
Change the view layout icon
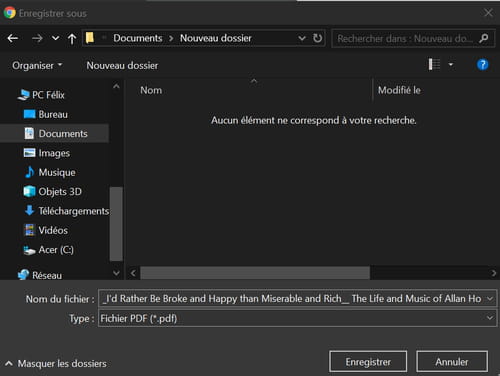tap(434, 64)
